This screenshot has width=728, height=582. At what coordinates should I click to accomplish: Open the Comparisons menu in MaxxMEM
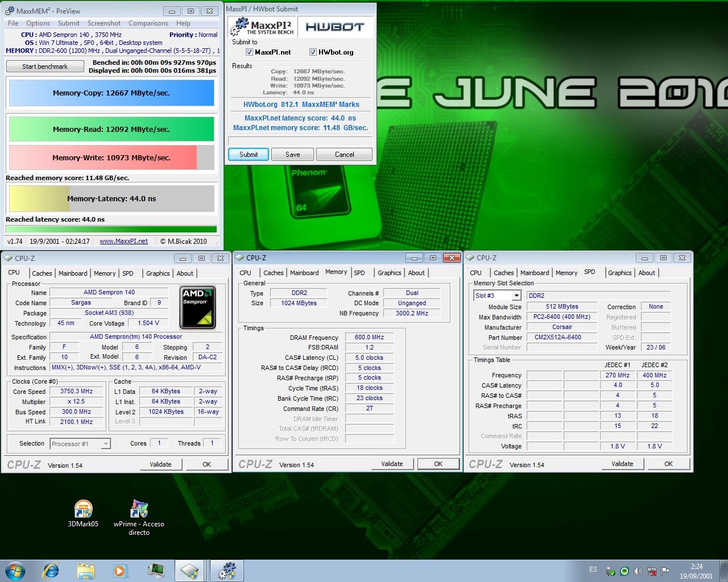(148, 23)
